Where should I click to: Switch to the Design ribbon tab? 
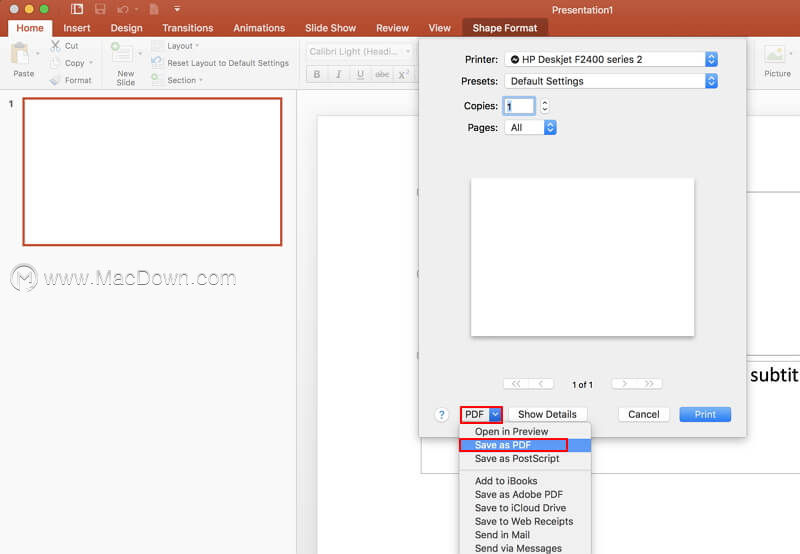tap(127, 28)
